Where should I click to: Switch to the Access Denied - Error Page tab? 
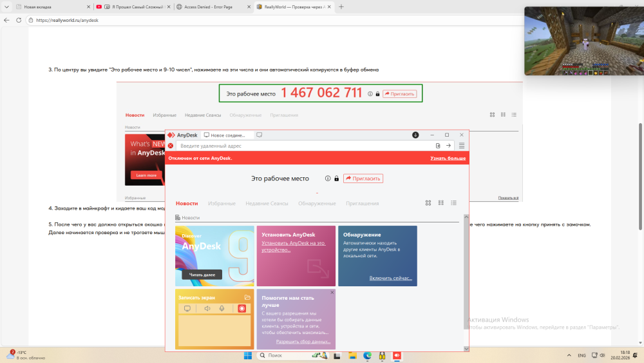pyautogui.click(x=214, y=6)
